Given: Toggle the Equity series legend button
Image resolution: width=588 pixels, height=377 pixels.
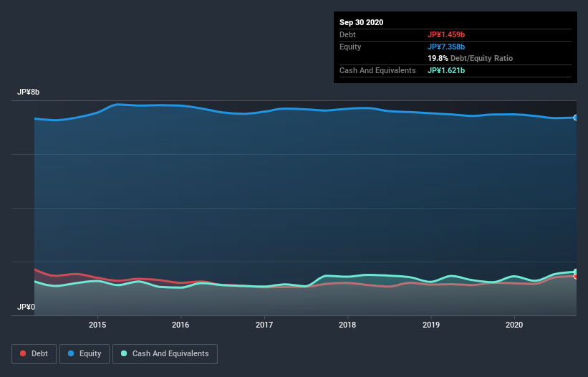Looking at the screenshot, I should click(85, 354).
